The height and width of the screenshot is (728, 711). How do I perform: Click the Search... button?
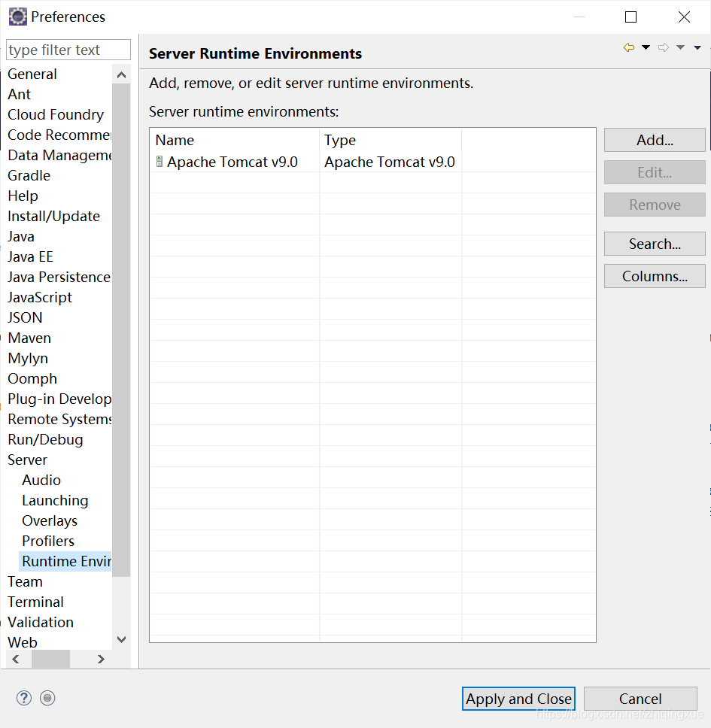coord(655,244)
